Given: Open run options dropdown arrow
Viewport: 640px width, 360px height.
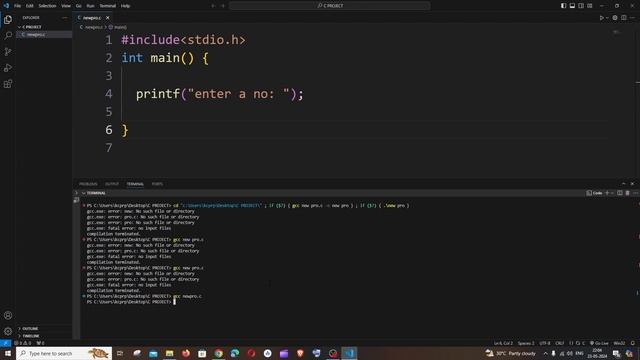Looking at the screenshot, I should point(607,18).
